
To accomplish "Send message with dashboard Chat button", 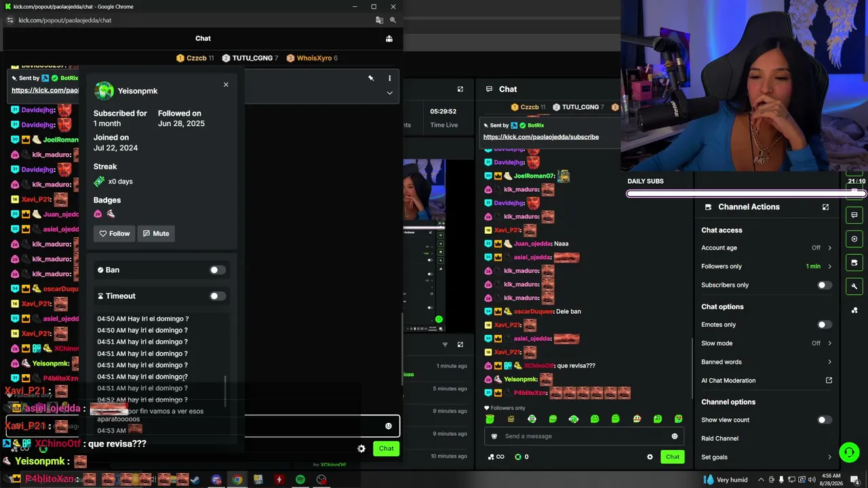I will [673, 457].
